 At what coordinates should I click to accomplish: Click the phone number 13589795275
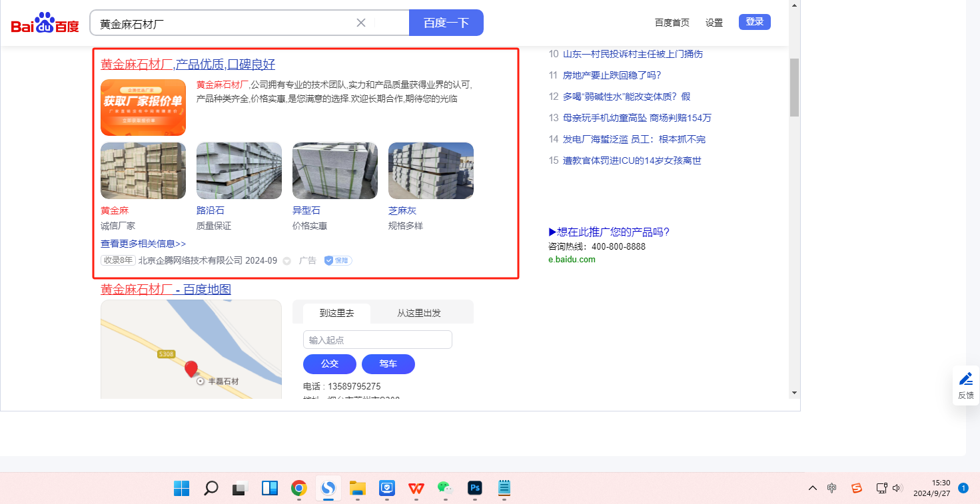(x=354, y=386)
